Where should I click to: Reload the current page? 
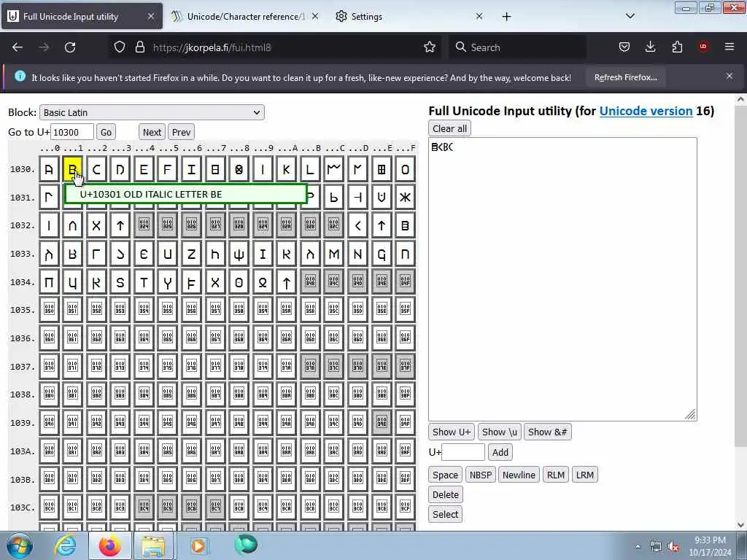(x=70, y=47)
